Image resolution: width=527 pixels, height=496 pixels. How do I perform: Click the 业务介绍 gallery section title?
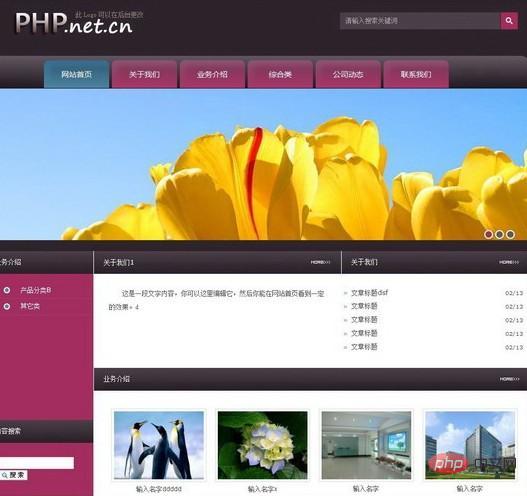click(116, 379)
